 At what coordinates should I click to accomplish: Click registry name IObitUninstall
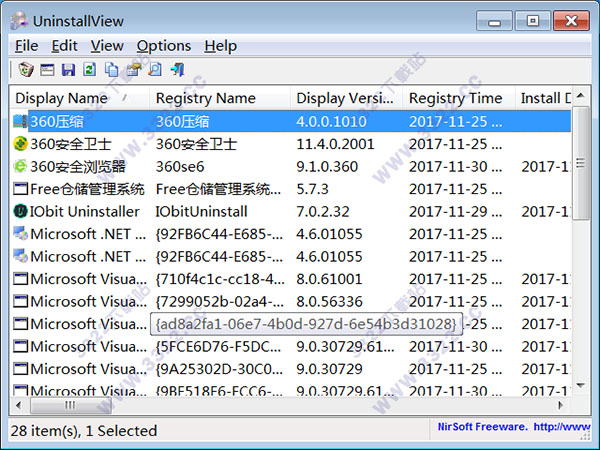201,211
